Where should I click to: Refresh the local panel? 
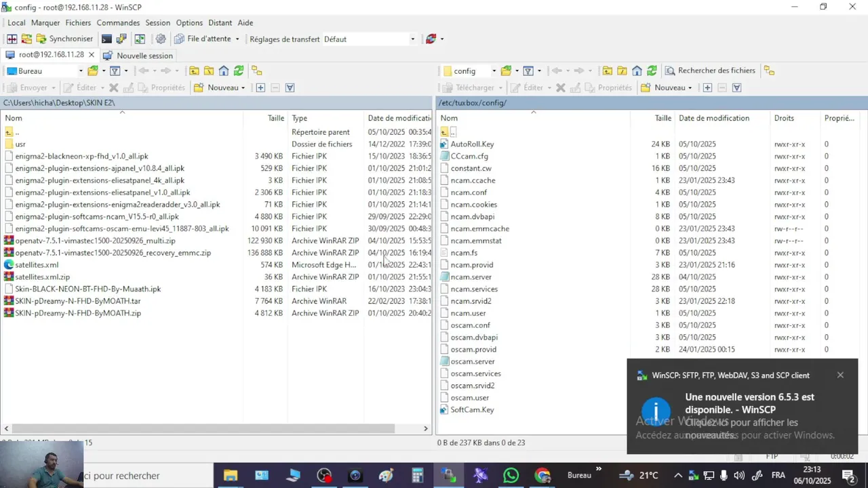239,70
